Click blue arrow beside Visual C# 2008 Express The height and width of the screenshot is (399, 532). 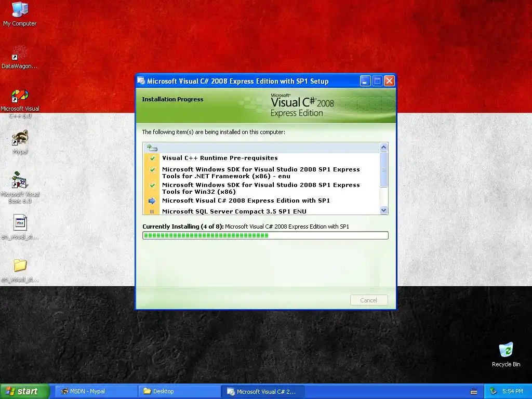152,201
